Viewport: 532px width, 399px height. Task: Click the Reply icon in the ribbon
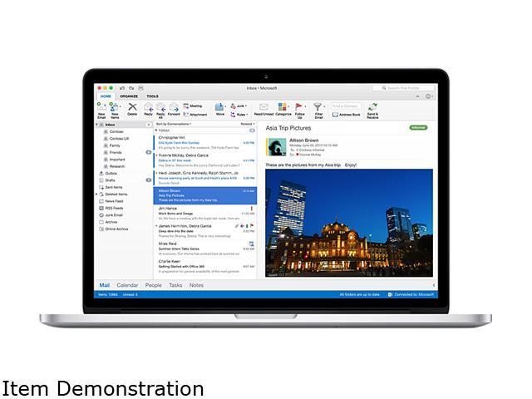tap(148, 107)
